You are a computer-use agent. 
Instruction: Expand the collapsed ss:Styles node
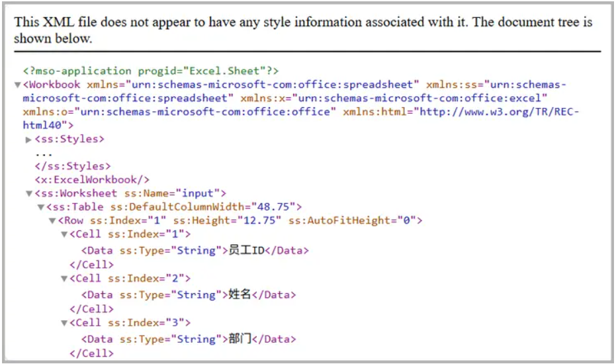[x=28, y=140]
